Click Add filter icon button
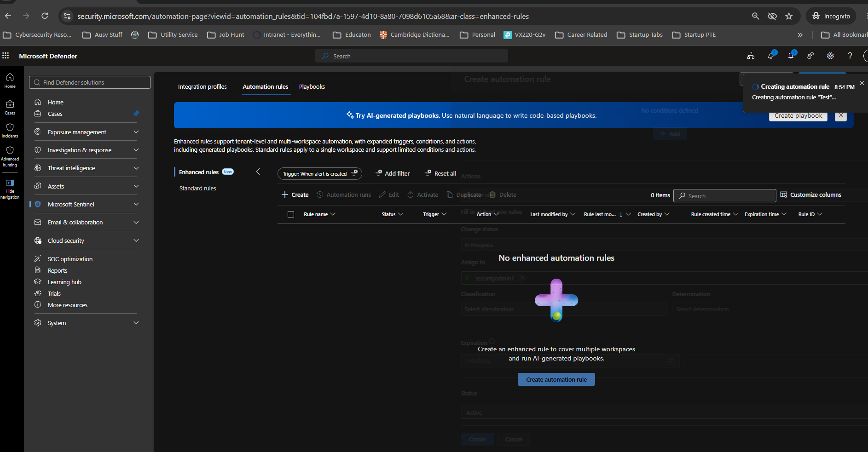The image size is (868, 452). (393, 173)
